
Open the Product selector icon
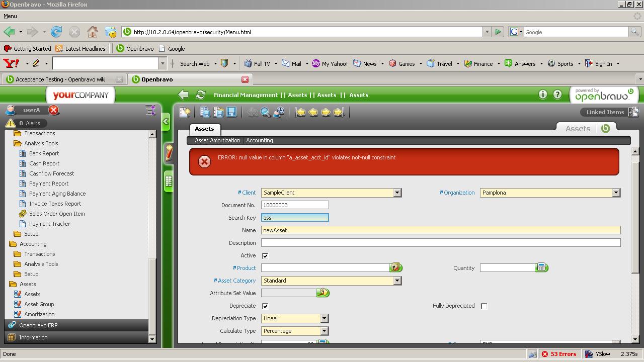[x=396, y=268]
